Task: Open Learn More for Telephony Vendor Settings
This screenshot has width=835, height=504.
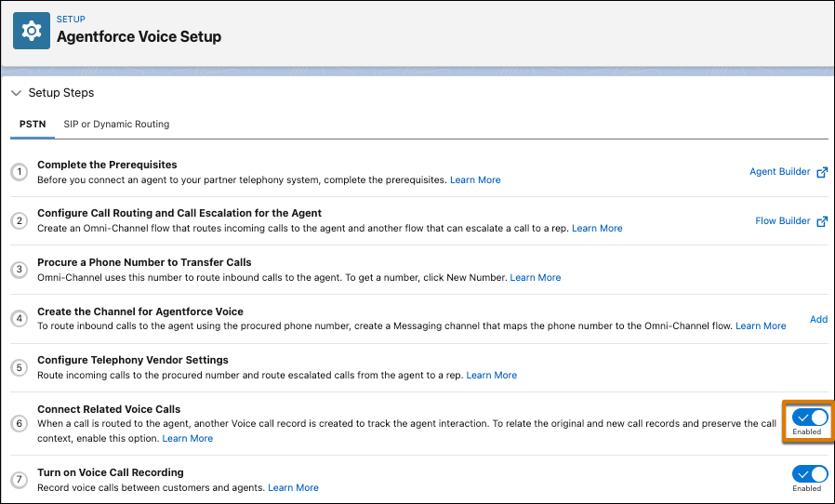Action: click(492, 375)
